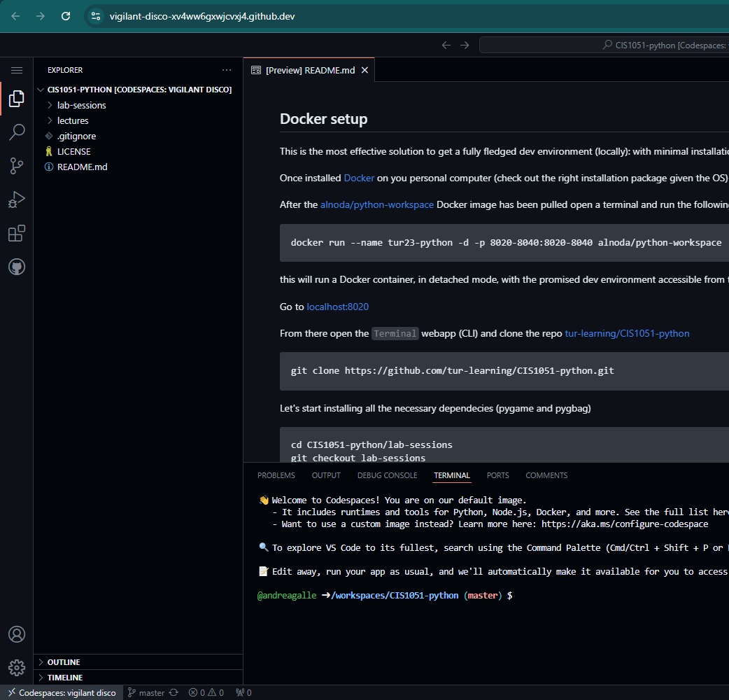Select the Terminal panel tab
The width and height of the screenshot is (729, 700).
click(452, 475)
